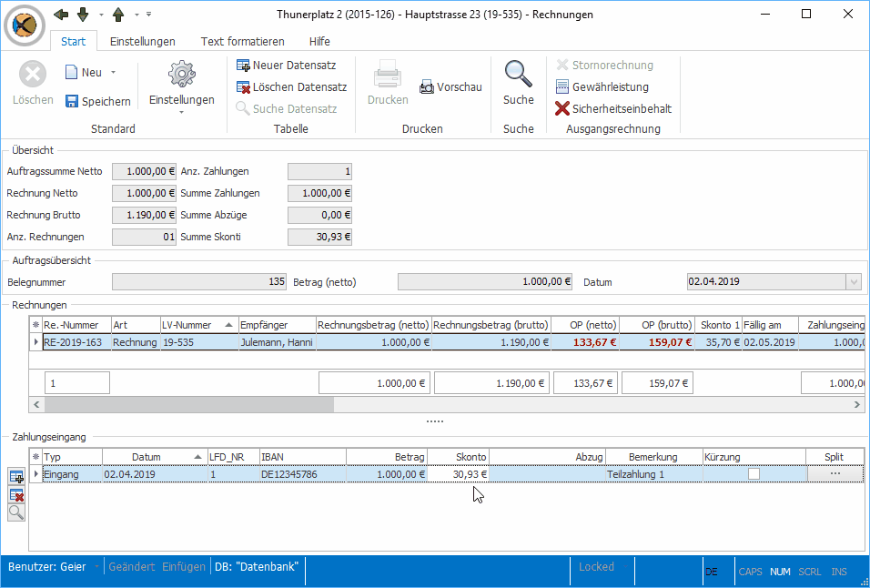Expand the Neu dropdown arrow
The height and width of the screenshot is (588, 870).
pos(113,73)
